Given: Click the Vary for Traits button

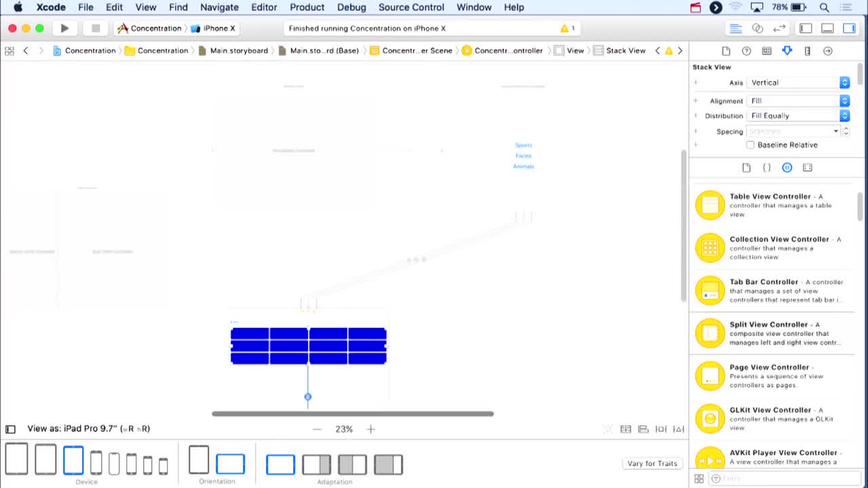Looking at the screenshot, I should pos(652,463).
